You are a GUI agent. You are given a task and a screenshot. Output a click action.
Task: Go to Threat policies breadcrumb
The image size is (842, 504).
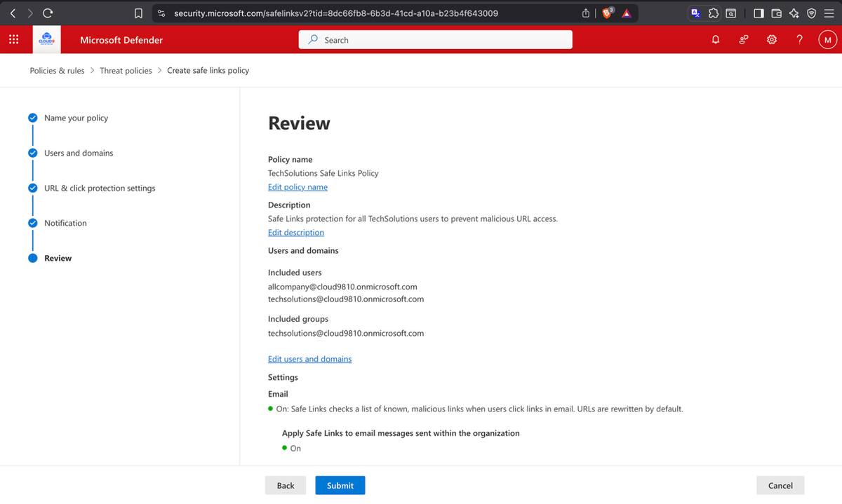(126, 70)
